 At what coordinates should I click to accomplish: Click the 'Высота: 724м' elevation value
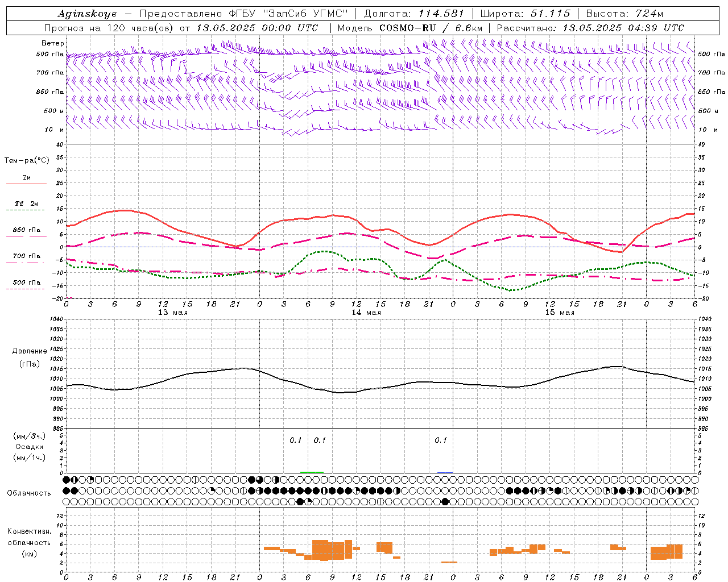(624, 14)
